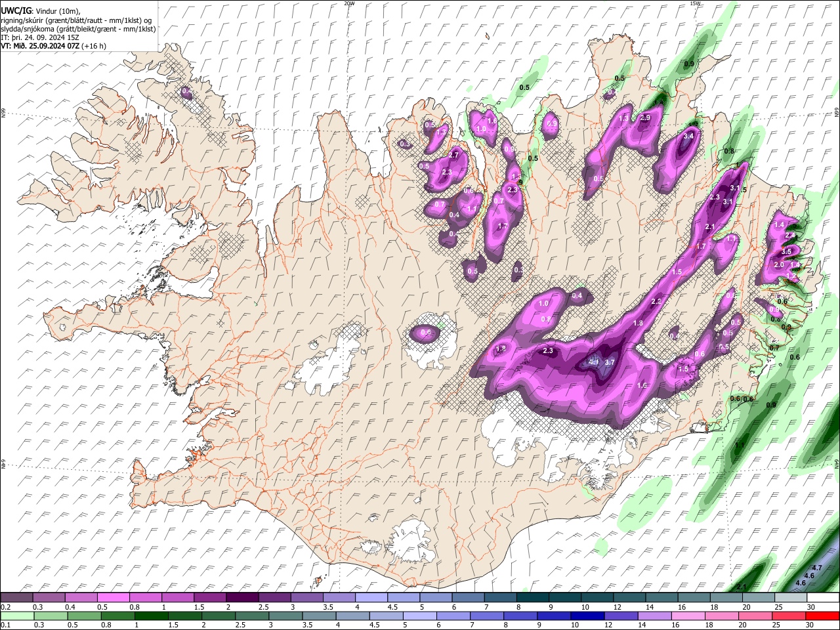
Task: Click the dark purple 2 swatch in the upper legend row
Action: [241, 597]
